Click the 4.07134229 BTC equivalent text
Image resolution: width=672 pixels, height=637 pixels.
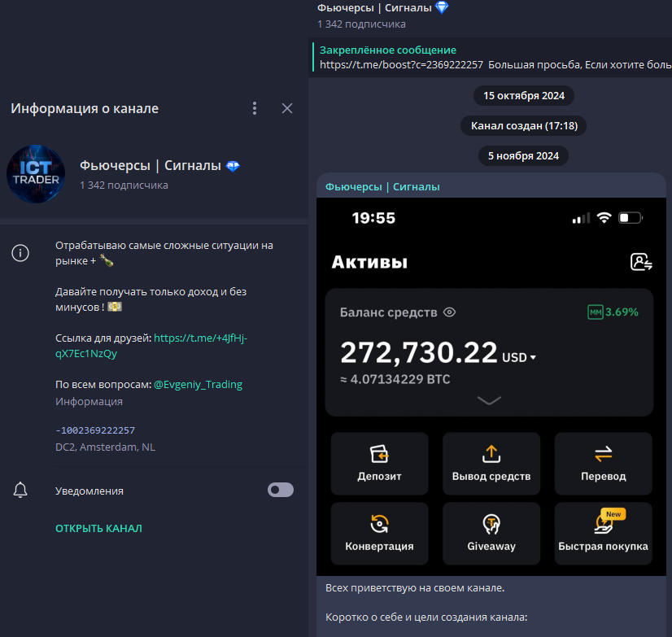pyautogui.click(x=395, y=379)
